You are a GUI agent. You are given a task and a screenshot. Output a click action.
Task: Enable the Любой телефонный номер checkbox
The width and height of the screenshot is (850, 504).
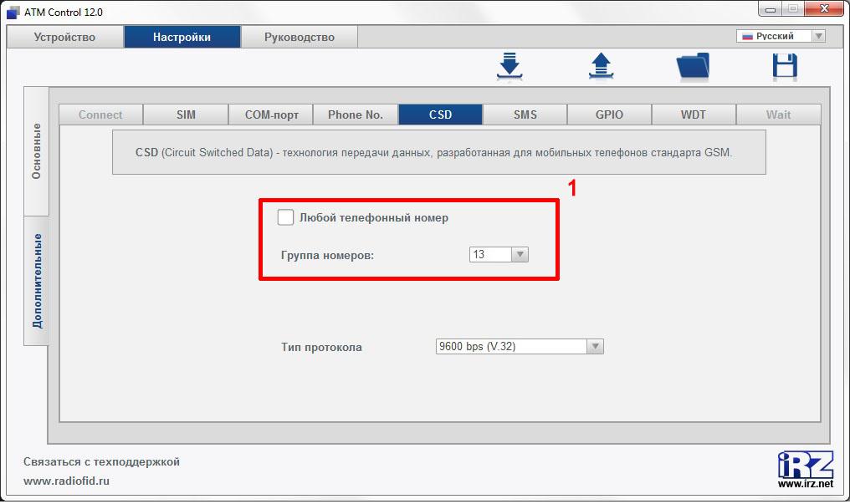[x=285, y=217]
